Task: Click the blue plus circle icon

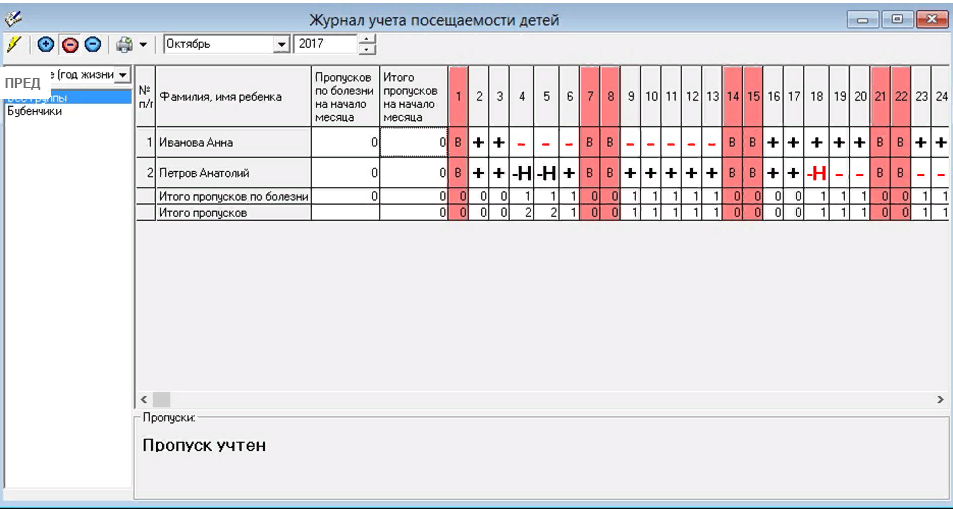Action: click(x=46, y=44)
